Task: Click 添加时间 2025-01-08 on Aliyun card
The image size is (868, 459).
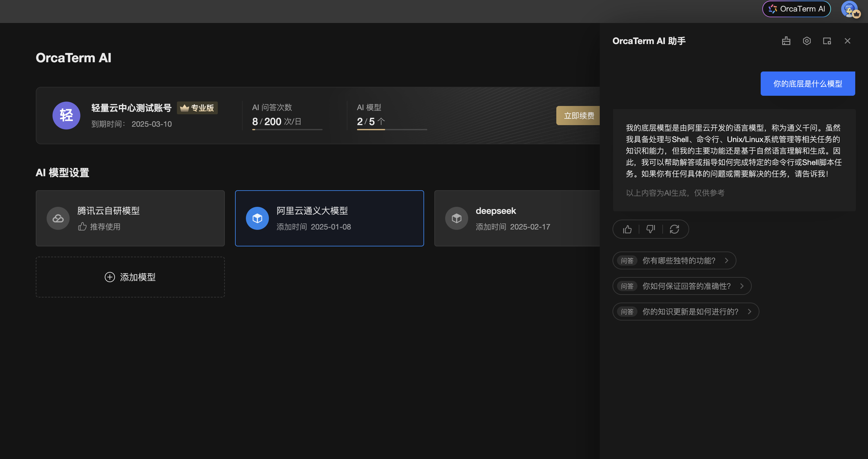Action: coord(314,227)
